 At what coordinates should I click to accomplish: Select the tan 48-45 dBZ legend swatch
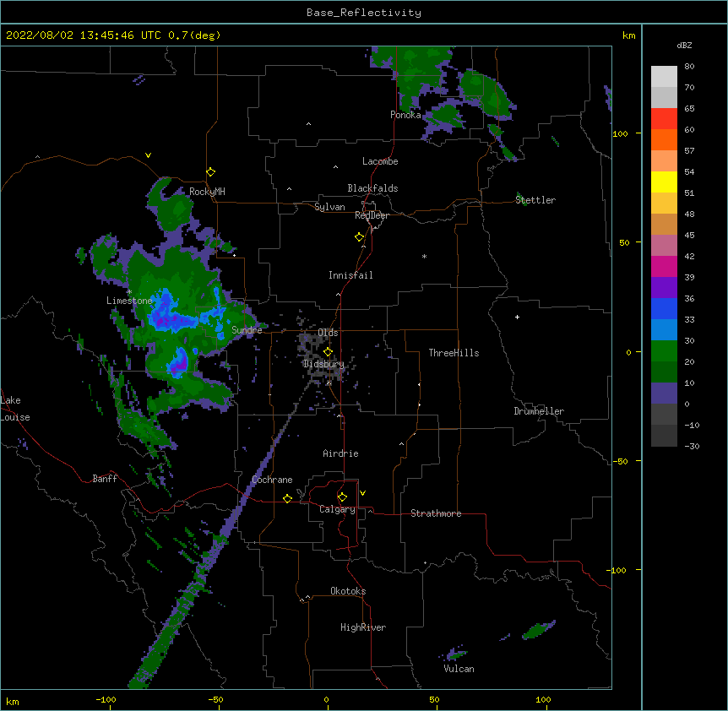pyautogui.click(x=664, y=225)
